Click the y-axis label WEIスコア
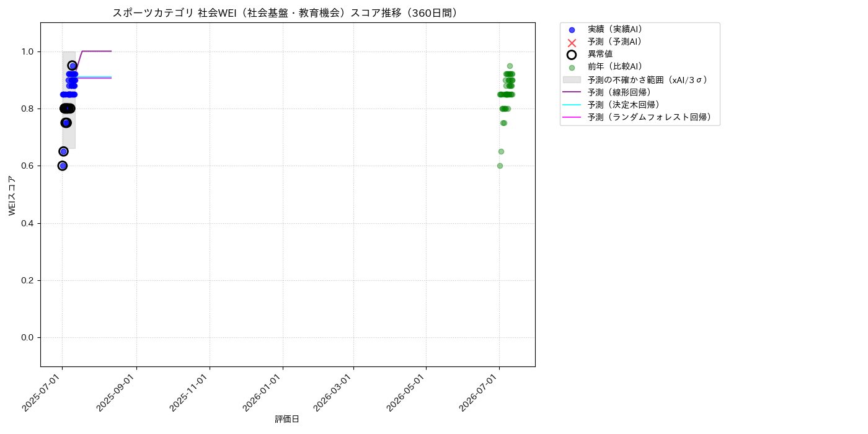 point(12,195)
